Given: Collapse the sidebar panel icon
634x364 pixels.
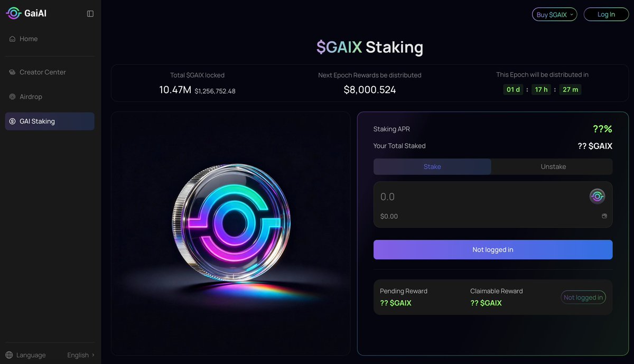Looking at the screenshot, I should [90, 14].
